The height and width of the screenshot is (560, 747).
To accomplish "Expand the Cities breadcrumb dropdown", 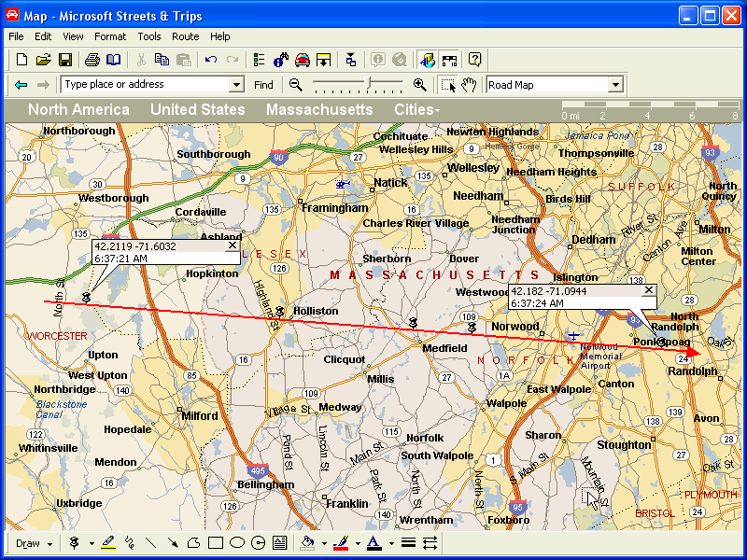I will click(x=416, y=109).
